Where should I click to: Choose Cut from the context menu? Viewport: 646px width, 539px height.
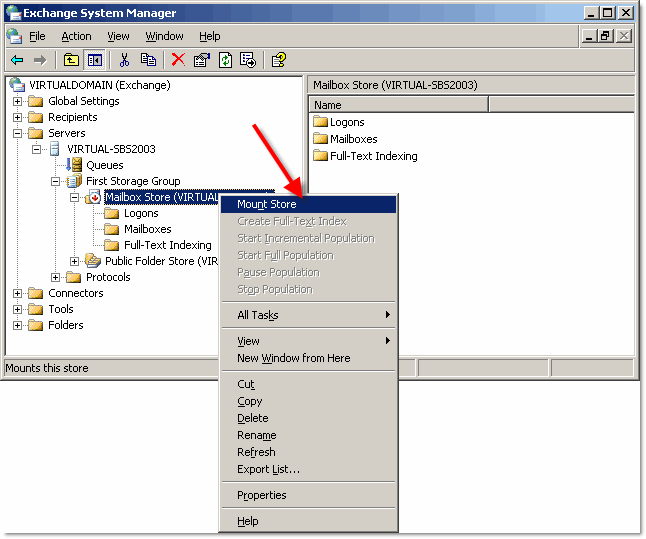[308, 384]
